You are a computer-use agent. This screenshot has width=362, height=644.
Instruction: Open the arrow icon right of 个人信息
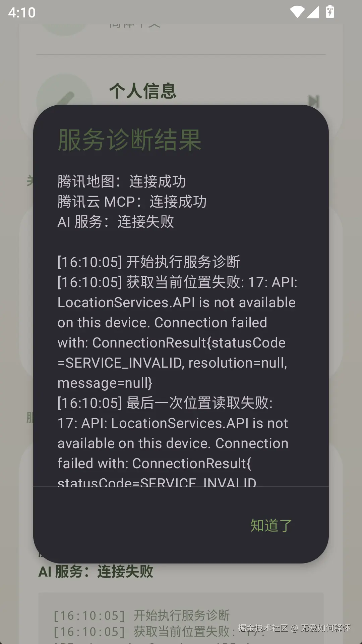point(314,101)
